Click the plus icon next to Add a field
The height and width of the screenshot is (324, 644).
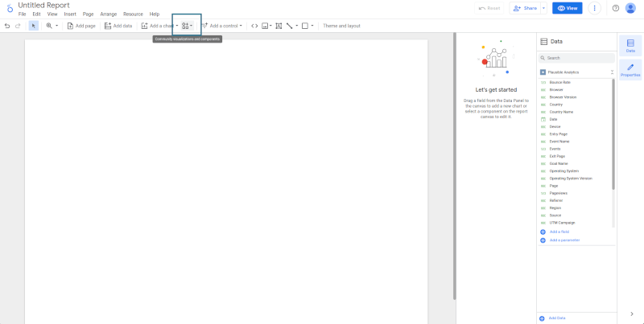pyautogui.click(x=543, y=232)
